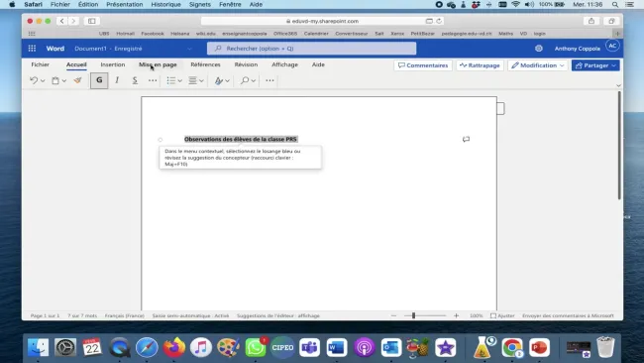Expand the bullet list dropdown arrow
Image resolution: width=644 pixels, height=363 pixels.
[180, 81]
